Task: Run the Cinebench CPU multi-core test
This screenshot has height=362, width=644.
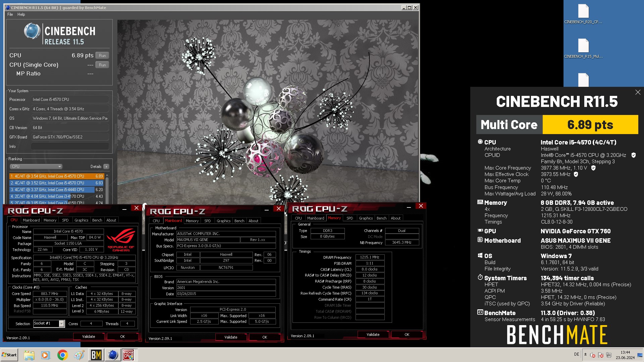Action: (x=102, y=56)
